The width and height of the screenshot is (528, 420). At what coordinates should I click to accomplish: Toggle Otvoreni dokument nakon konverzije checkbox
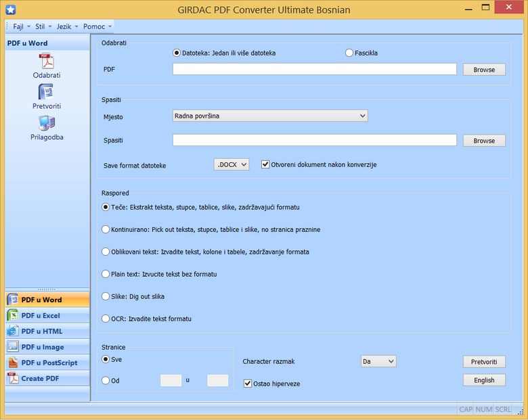click(x=265, y=164)
